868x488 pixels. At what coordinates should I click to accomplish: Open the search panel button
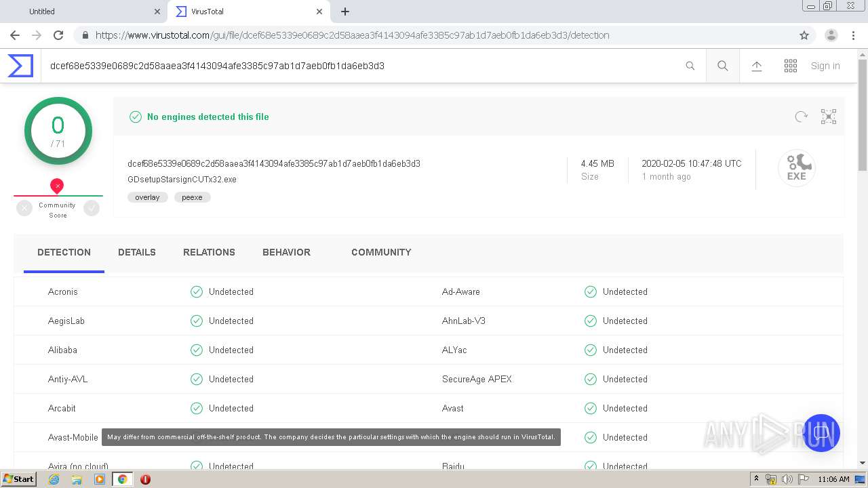point(723,66)
